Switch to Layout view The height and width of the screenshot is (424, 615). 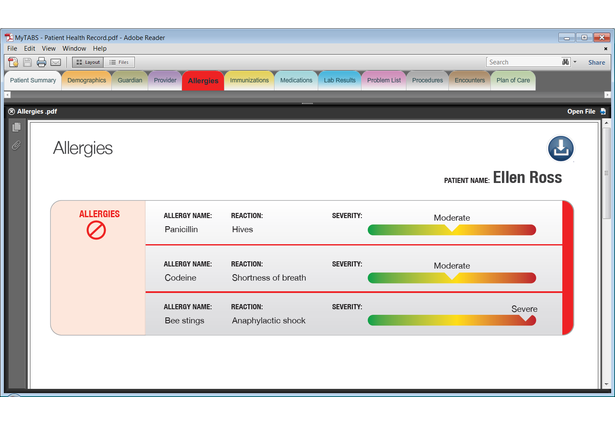[x=88, y=62]
